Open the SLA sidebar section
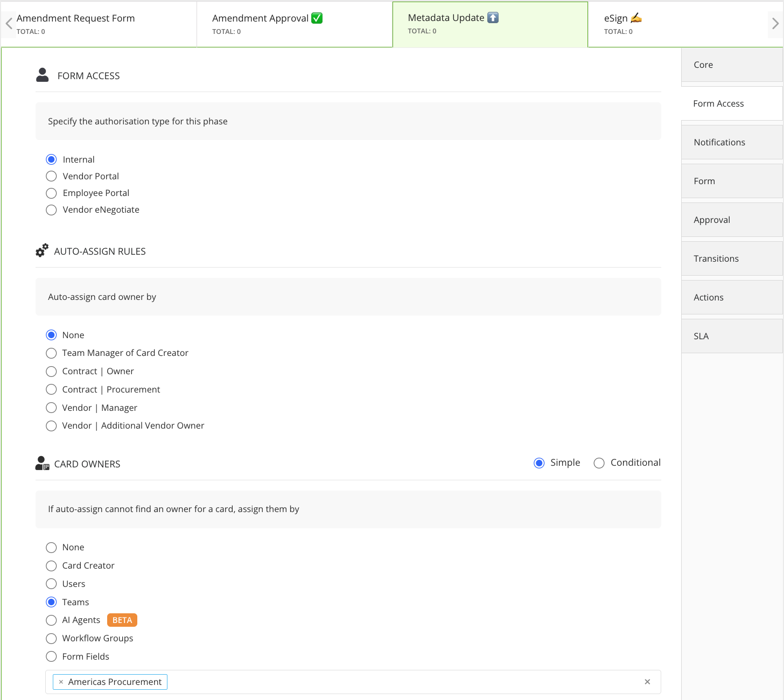The width and height of the screenshot is (784, 700). tap(701, 335)
